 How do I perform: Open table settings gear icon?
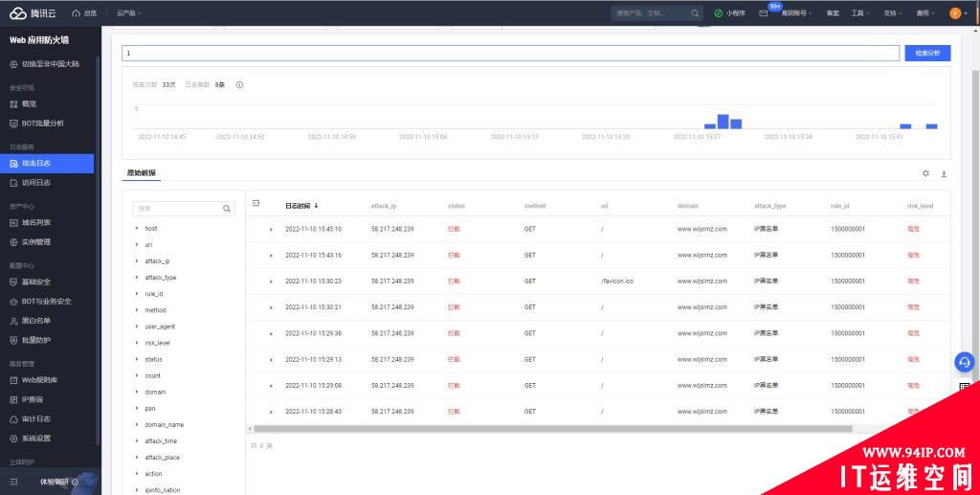pyautogui.click(x=925, y=173)
